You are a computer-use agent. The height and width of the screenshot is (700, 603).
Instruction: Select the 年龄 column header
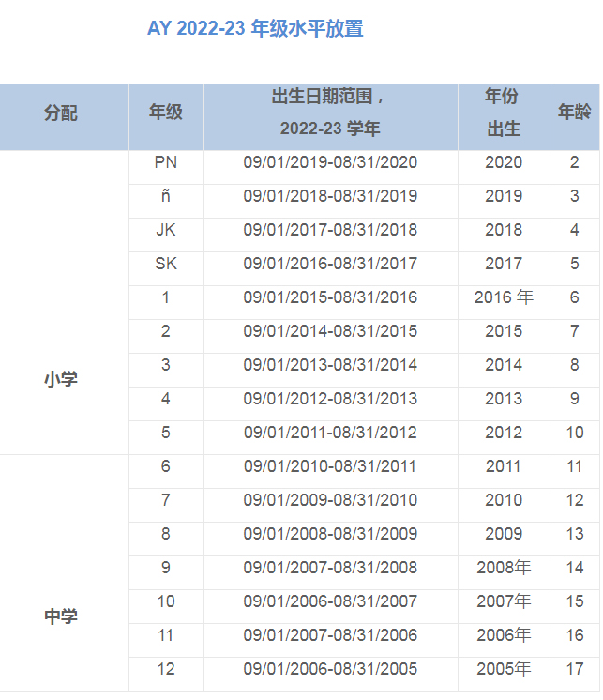575,114
